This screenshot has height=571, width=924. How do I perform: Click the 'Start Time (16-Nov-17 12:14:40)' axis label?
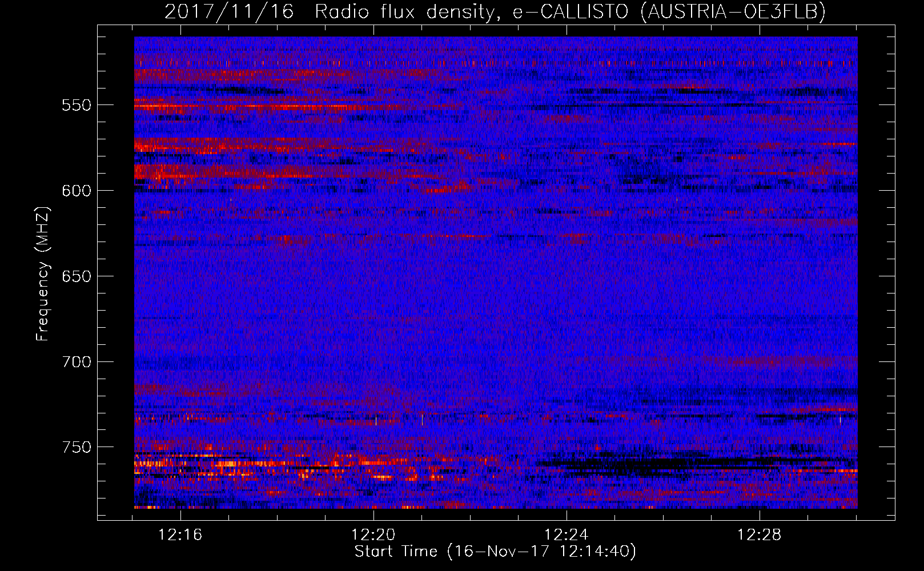point(495,552)
